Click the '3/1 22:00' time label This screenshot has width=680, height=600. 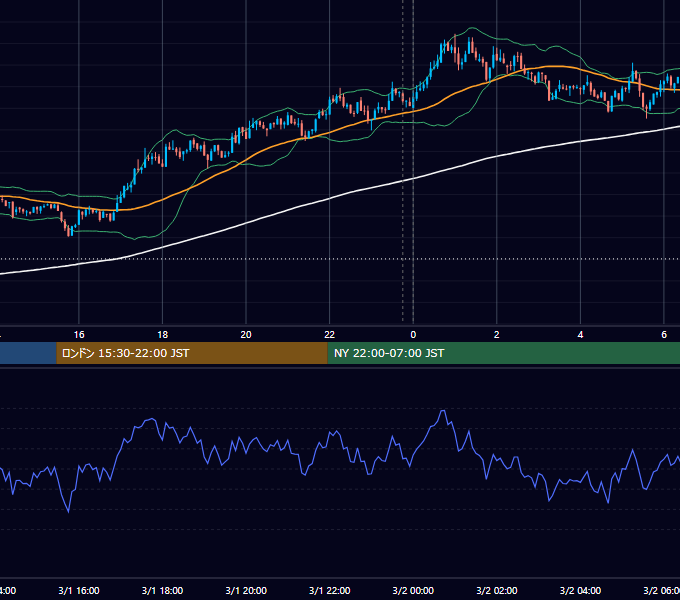(330, 590)
